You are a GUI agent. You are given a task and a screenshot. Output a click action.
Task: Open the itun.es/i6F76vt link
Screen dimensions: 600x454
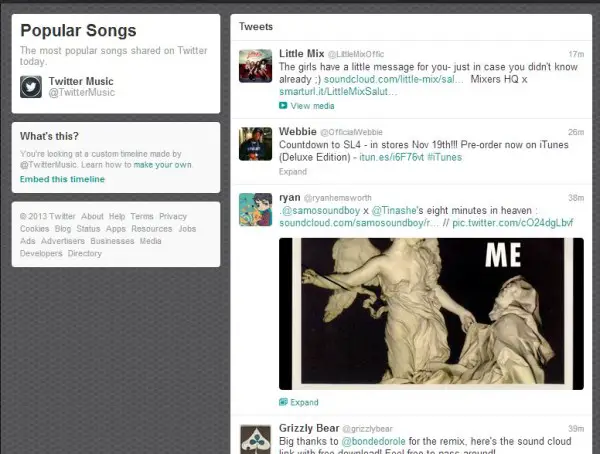pyautogui.click(x=391, y=157)
